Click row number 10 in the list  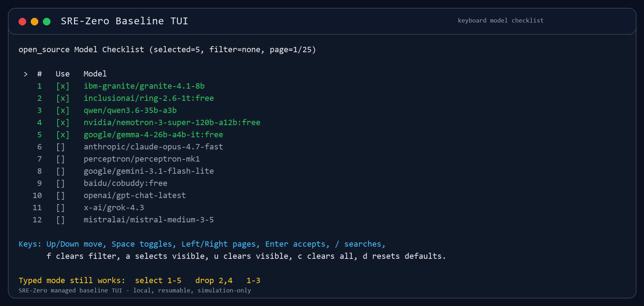37,196
